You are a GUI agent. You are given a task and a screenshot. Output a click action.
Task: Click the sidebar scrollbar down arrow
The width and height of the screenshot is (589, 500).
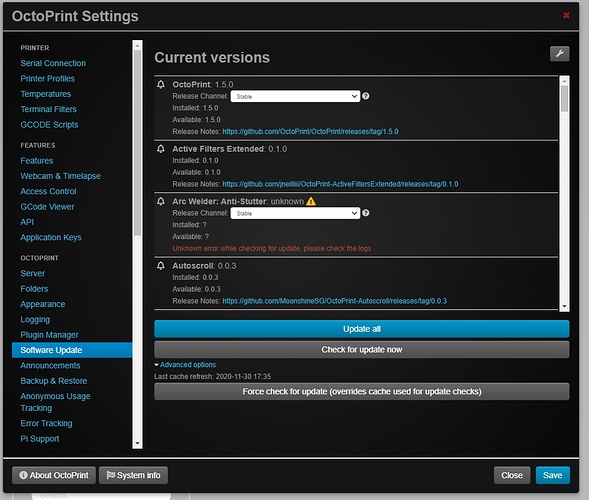[137, 444]
